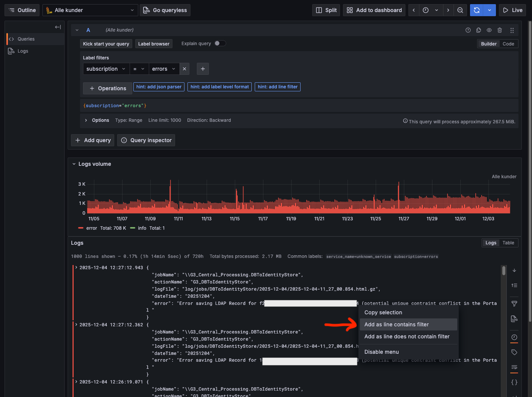
Task: Toggle query A visibility eye icon
Action: point(489,30)
